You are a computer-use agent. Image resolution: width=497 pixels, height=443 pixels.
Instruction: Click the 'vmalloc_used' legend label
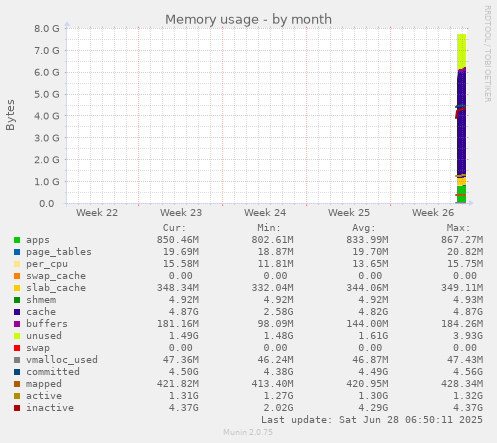pos(62,360)
